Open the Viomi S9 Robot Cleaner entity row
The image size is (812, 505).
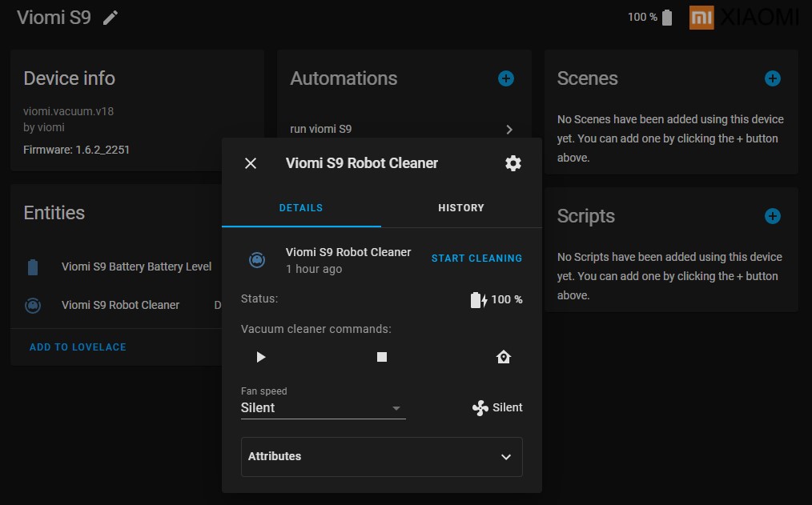pos(120,305)
